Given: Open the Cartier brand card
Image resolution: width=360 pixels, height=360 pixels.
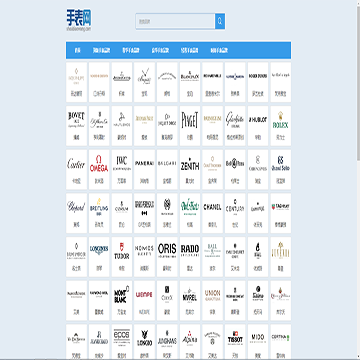Looking at the screenshot, I should (x=76, y=169).
